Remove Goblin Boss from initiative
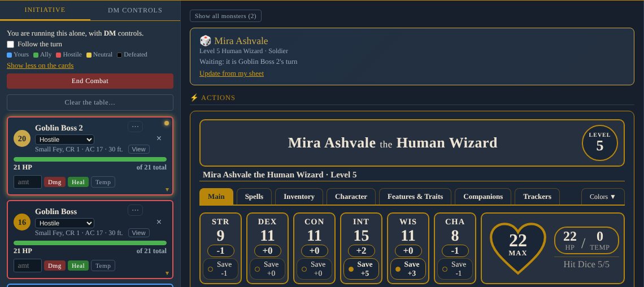The height and width of the screenshot is (287, 644). pos(159,222)
